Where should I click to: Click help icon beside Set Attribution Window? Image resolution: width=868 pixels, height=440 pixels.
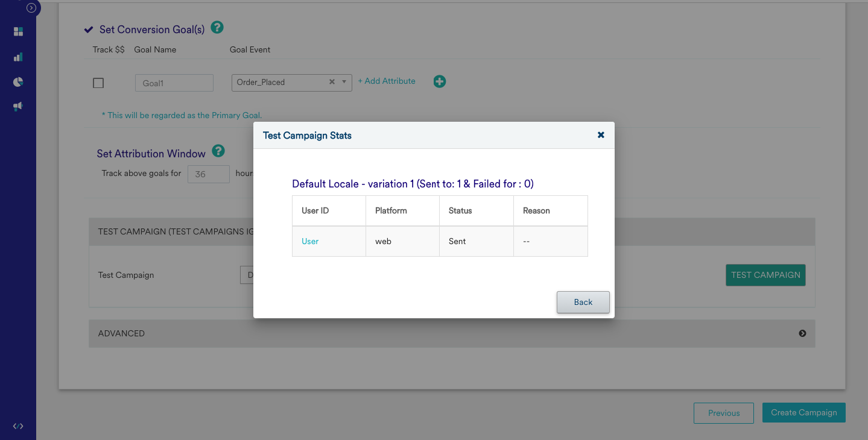pos(218,151)
